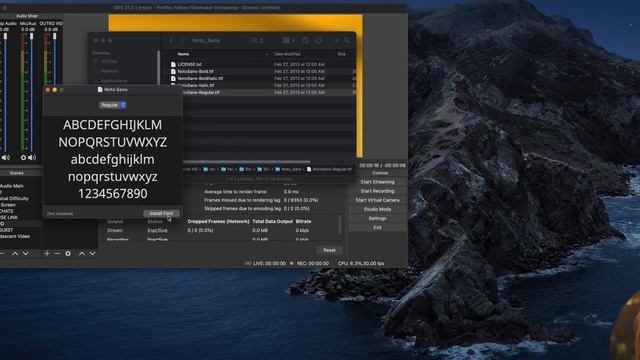Screen dimensions: 640x360
Task: Open Finder more actions icon
Action: click(336, 40)
